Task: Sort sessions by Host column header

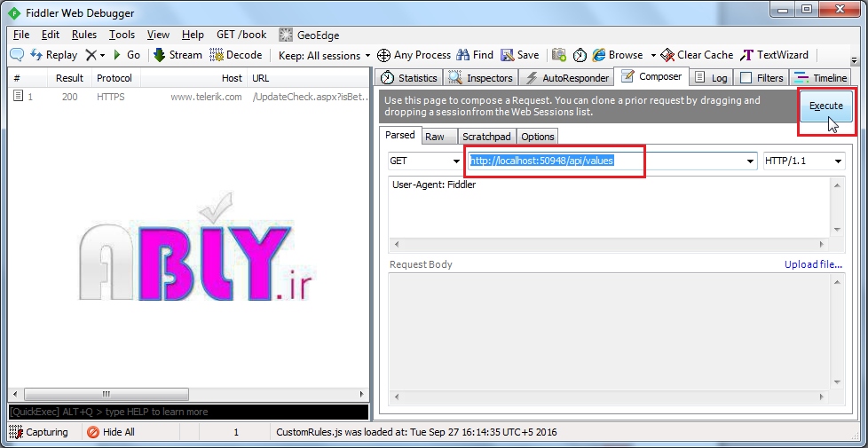Action: click(193, 78)
